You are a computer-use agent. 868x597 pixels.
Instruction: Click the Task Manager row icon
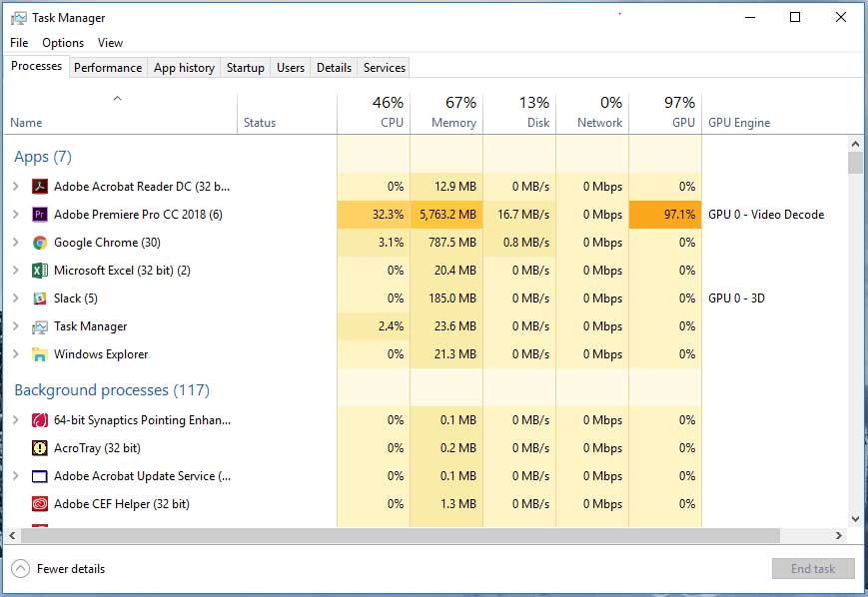pyautogui.click(x=39, y=326)
